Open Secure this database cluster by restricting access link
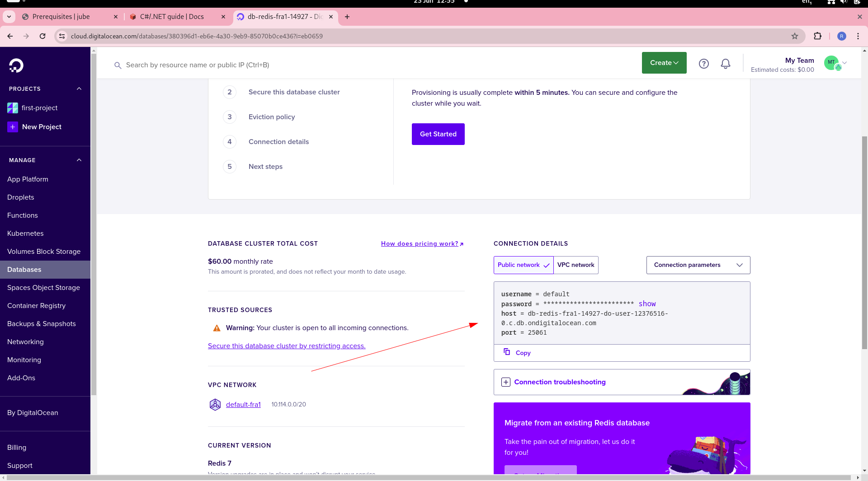The width and height of the screenshot is (868, 481). (x=287, y=346)
